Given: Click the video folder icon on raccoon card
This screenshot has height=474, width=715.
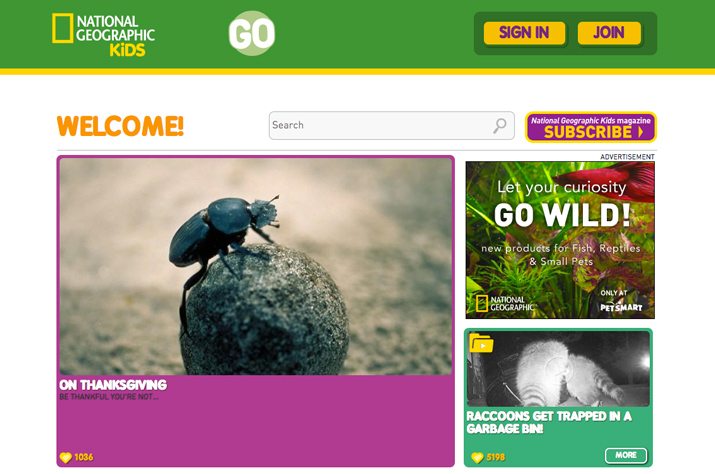Looking at the screenshot, I should pos(482,343).
